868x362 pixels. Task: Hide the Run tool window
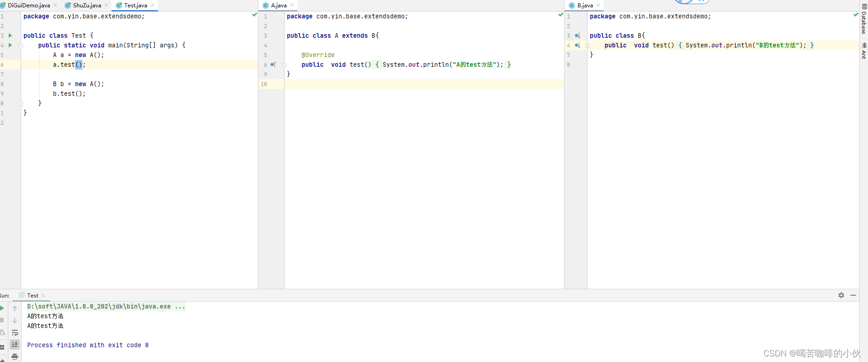(x=853, y=295)
